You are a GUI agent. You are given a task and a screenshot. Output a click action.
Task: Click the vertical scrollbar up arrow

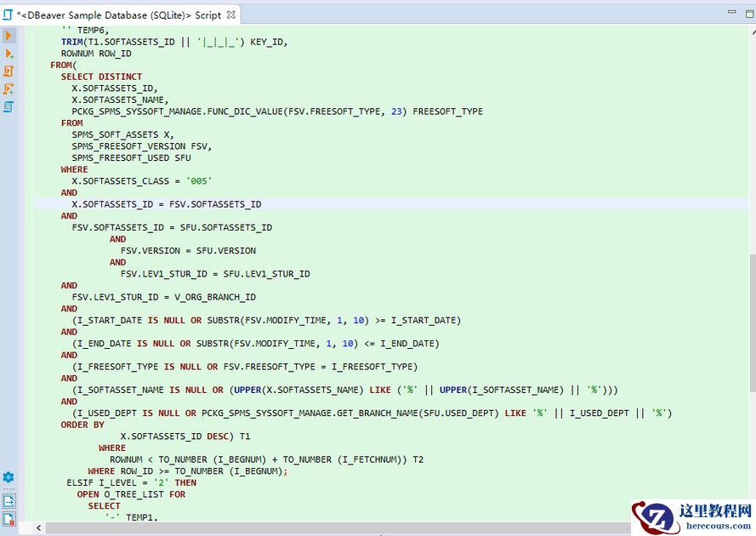753,31
